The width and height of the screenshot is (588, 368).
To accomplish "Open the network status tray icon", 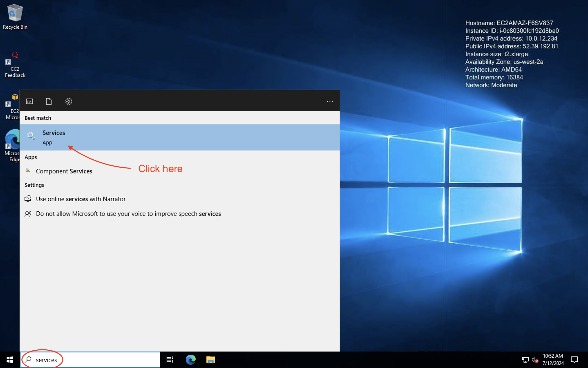I will 525,360.
